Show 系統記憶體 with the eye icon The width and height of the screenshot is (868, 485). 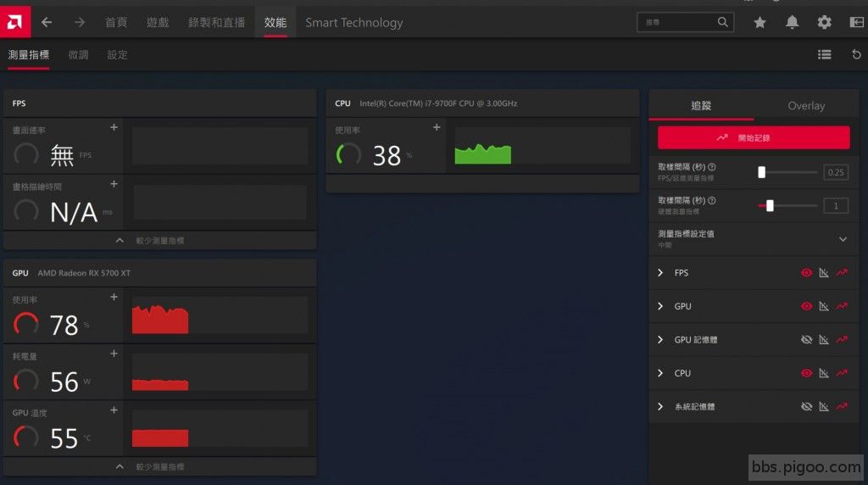pyautogui.click(x=807, y=406)
